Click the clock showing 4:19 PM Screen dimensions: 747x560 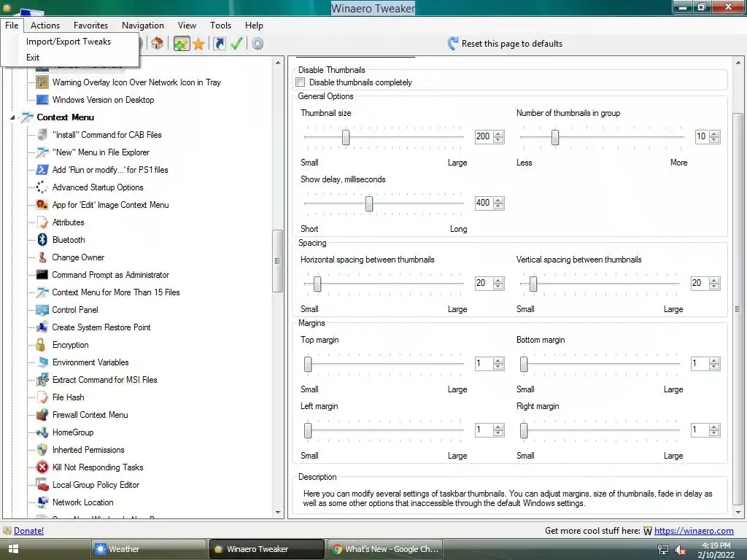[716, 545]
